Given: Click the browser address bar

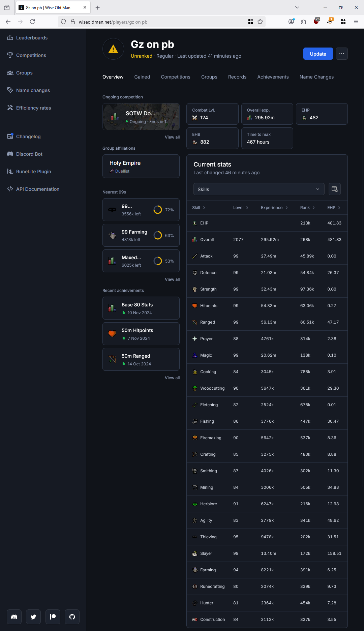Looking at the screenshot, I should (162, 22).
